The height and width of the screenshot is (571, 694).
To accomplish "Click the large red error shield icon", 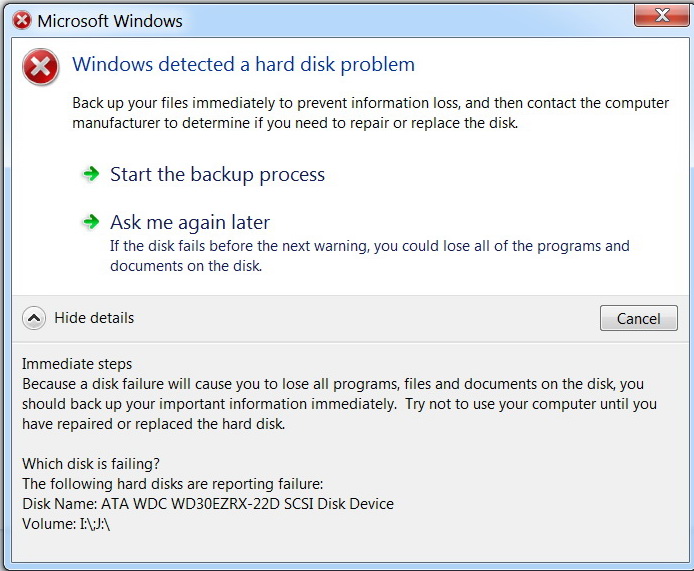I will 40,67.
